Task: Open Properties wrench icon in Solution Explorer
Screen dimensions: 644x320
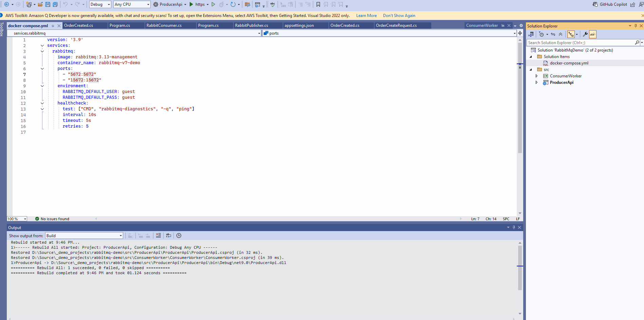Action: pyautogui.click(x=585, y=34)
